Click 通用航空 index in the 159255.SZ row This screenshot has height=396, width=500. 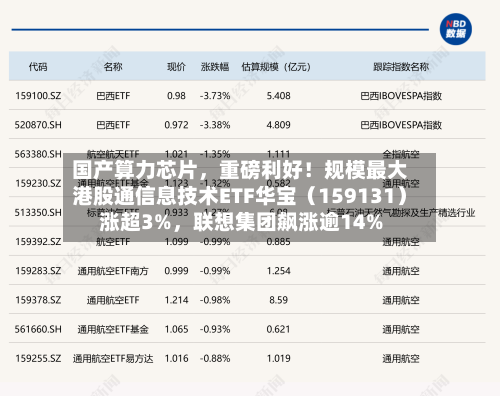tap(401, 359)
